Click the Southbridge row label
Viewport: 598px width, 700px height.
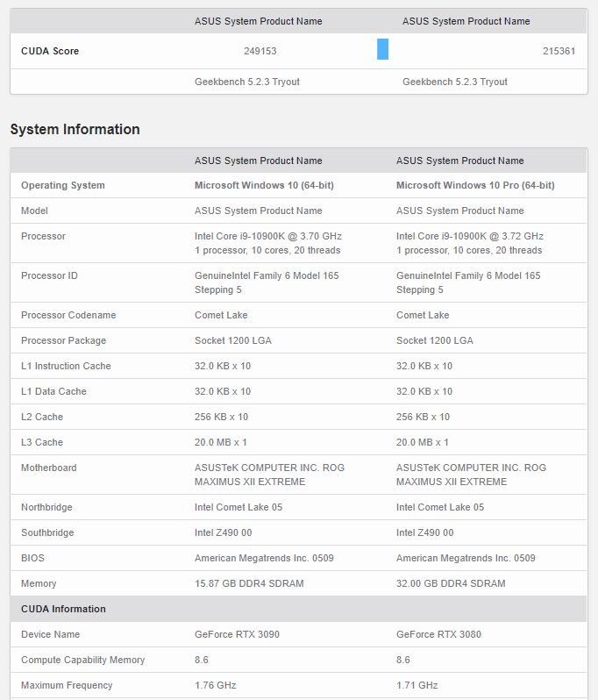click(47, 532)
